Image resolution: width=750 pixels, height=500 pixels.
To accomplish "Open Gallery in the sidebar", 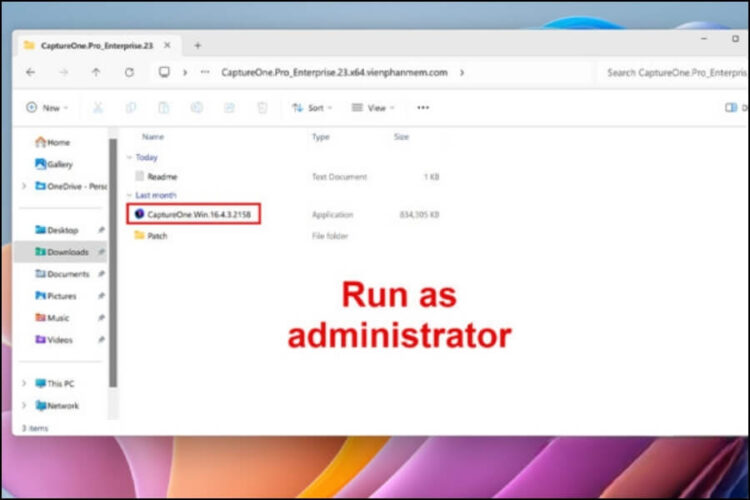I will tap(54, 164).
